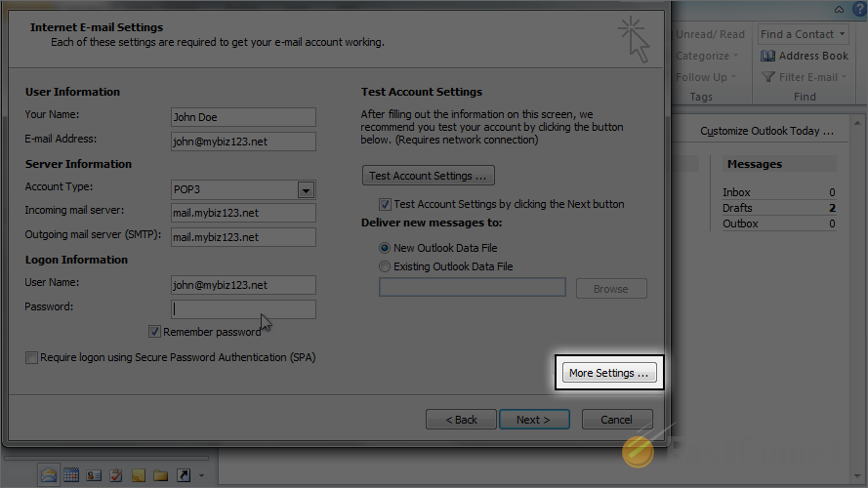Click Outlook Today scrollbar up arrow
Viewport: 868px width, 488px height.
(x=857, y=123)
